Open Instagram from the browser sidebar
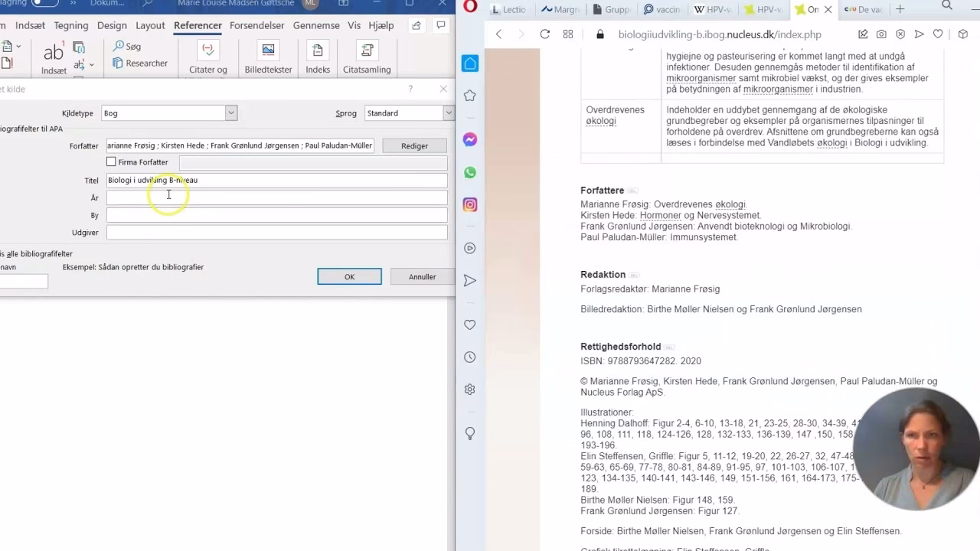This screenshot has width=980, height=551. point(469,204)
